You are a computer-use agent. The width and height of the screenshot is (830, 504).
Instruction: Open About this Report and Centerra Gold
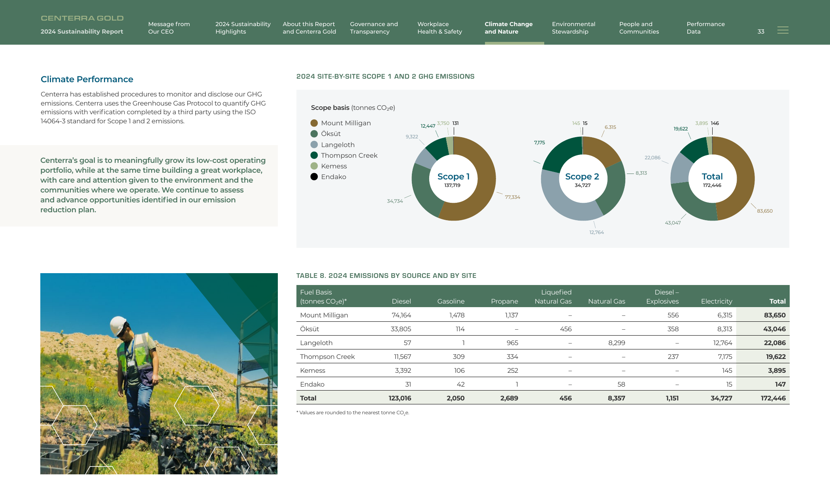pos(309,28)
